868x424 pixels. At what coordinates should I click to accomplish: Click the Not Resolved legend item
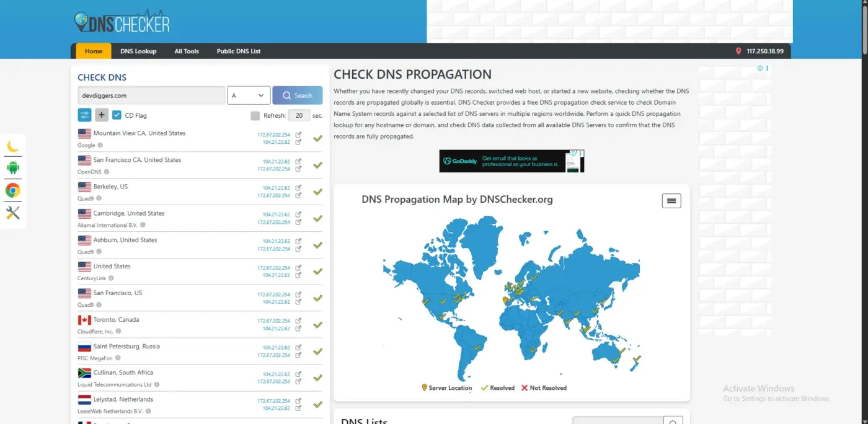tap(544, 388)
